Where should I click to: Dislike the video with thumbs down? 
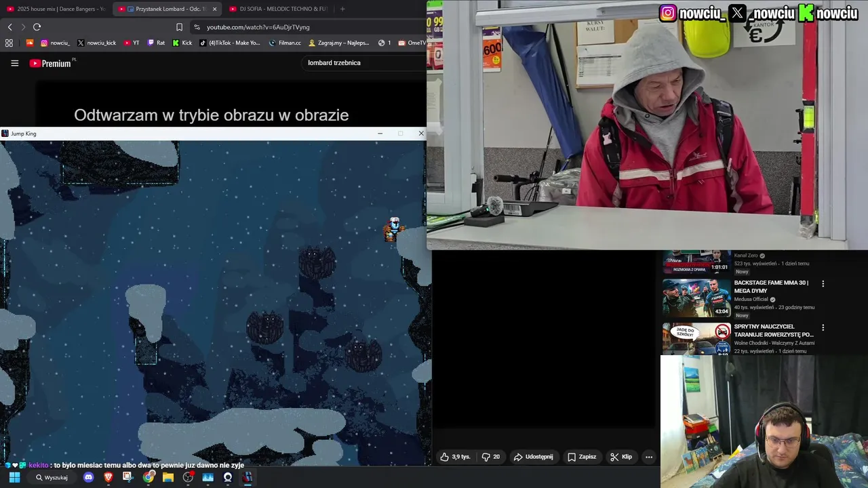click(491, 457)
